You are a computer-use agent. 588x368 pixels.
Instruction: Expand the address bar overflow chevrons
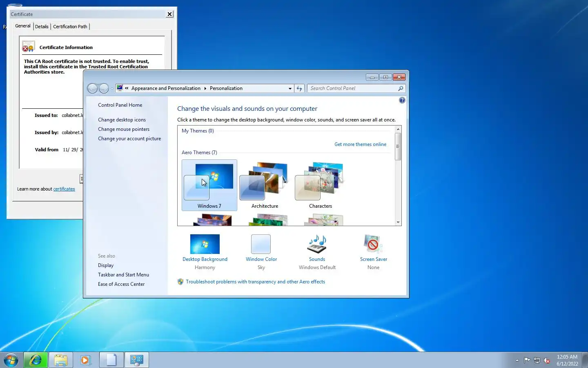click(x=127, y=88)
